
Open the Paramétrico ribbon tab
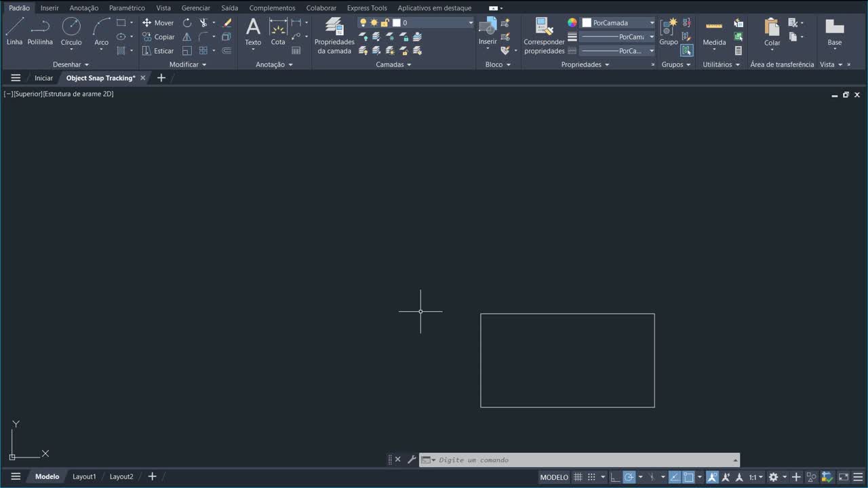(x=127, y=8)
